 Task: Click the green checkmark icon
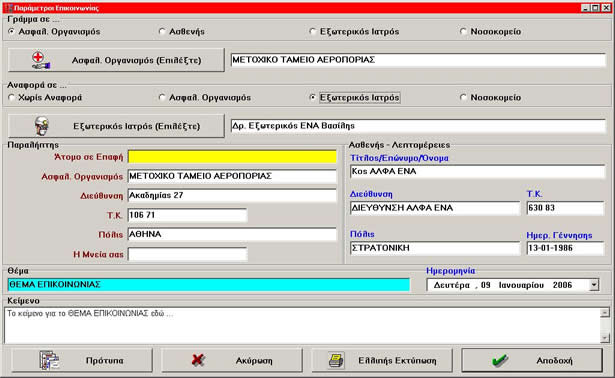tap(500, 360)
